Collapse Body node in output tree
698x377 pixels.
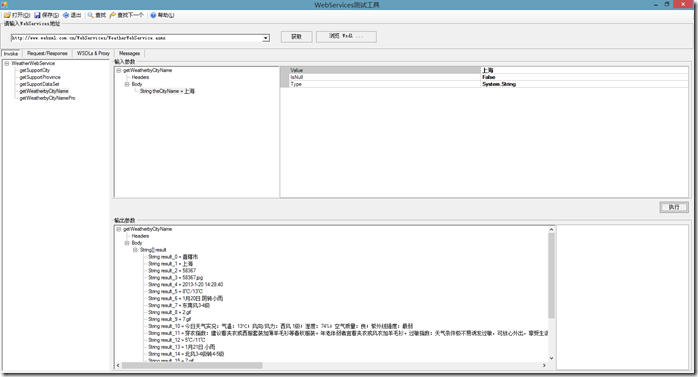(127, 243)
